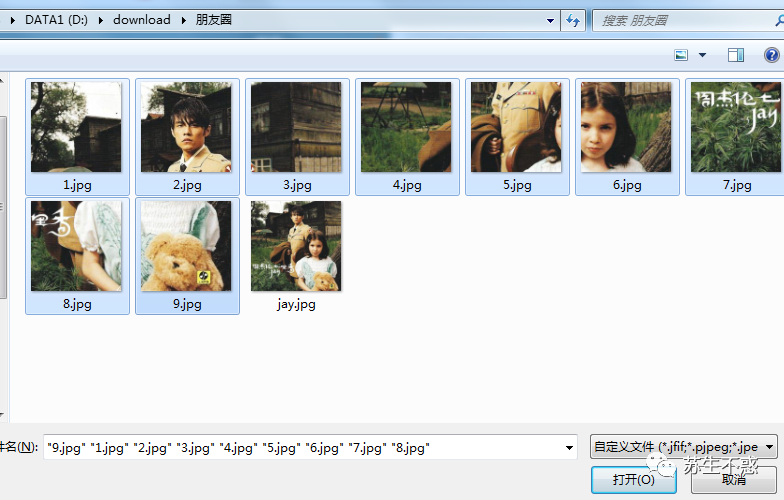The width and height of the screenshot is (784, 500).
Task: Select thumbnail of 8.jpg
Action: 76,246
